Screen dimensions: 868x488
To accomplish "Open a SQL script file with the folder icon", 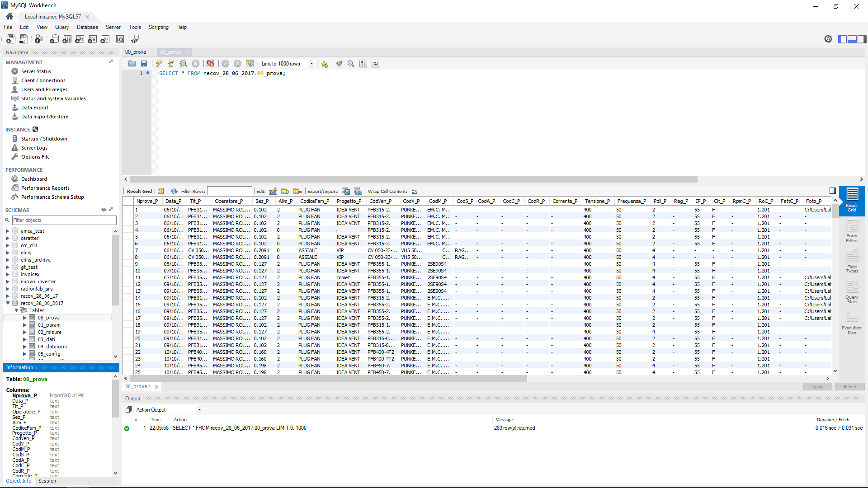I will coord(132,64).
